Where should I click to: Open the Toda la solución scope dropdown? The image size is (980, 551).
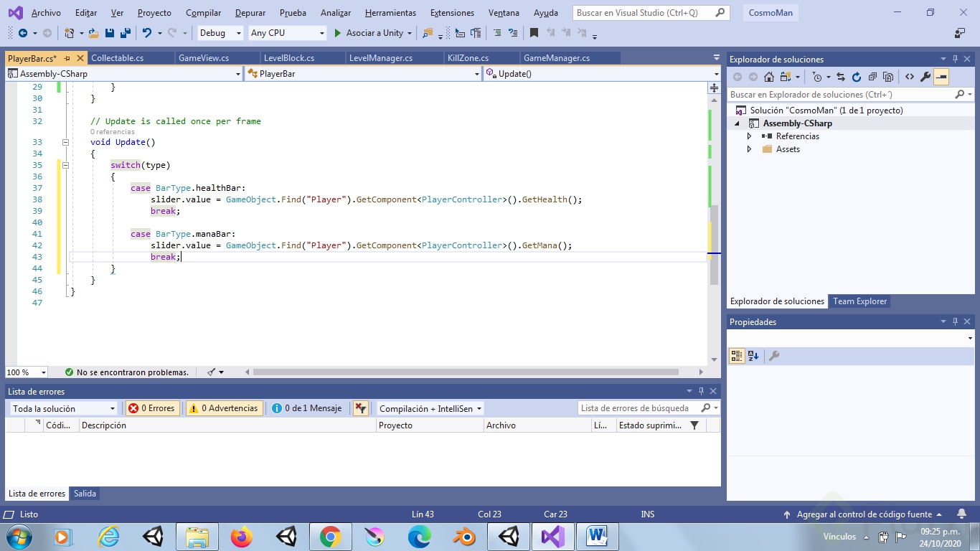[63, 408]
